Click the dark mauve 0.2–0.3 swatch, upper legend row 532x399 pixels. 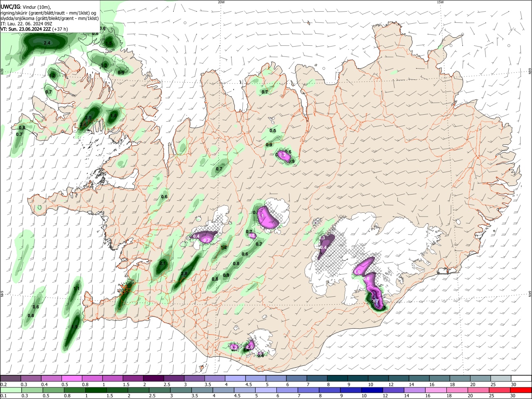click(10, 378)
